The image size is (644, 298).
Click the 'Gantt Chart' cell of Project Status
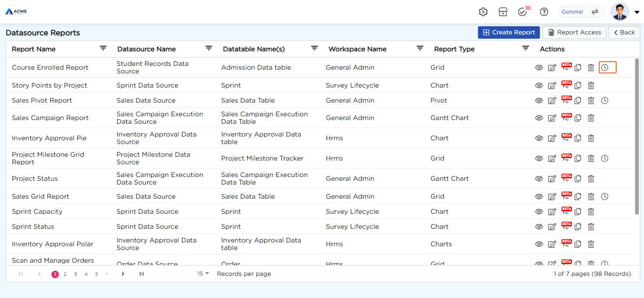coord(449,178)
